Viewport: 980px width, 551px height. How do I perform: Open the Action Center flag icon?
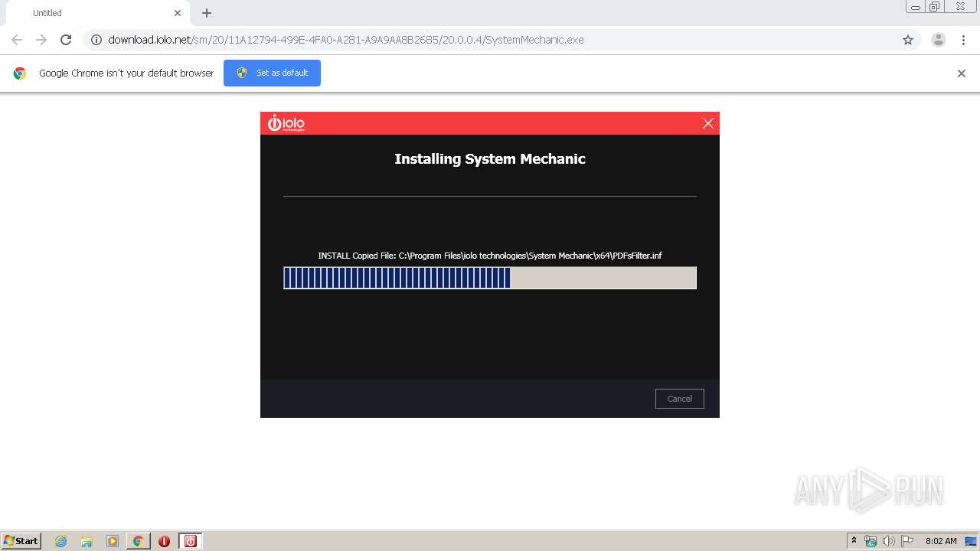pyautogui.click(x=907, y=541)
